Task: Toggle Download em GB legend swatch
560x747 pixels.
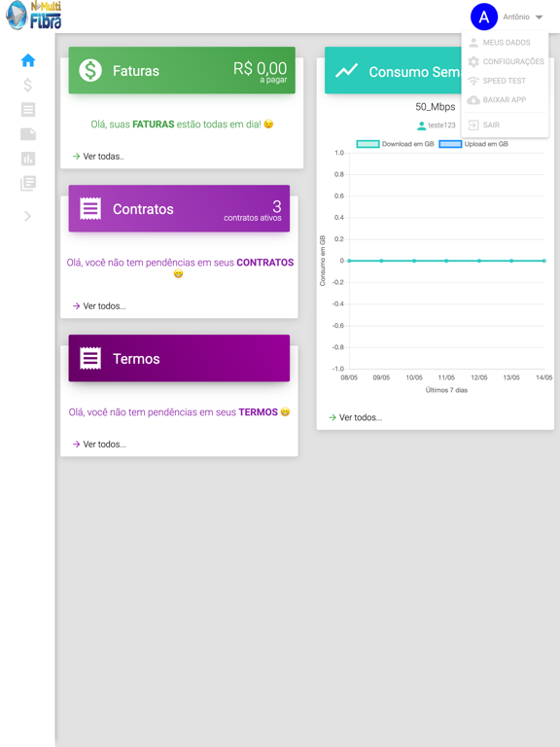Action: point(368,144)
